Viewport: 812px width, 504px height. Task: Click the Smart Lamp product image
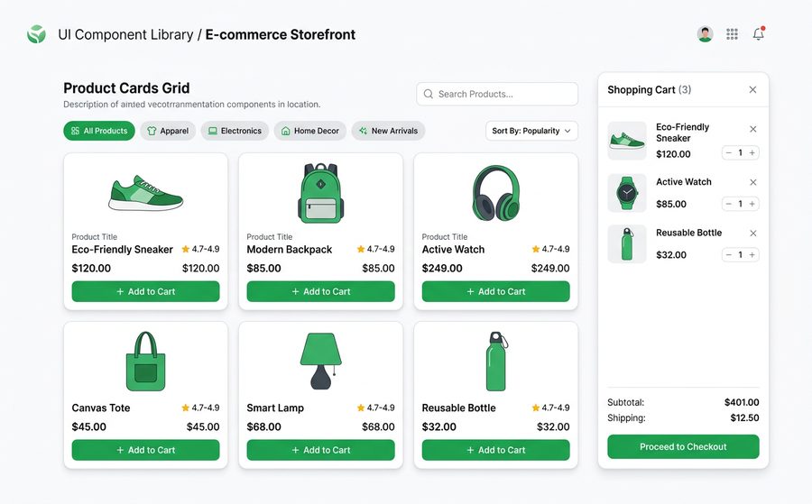(320, 362)
